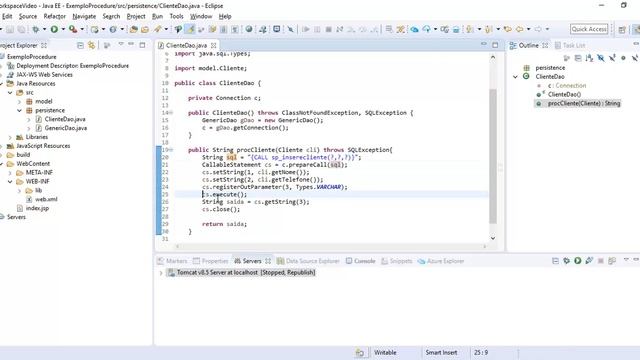Select index.jsp in Project Explorer
The height and width of the screenshot is (360, 640).
(x=37, y=208)
